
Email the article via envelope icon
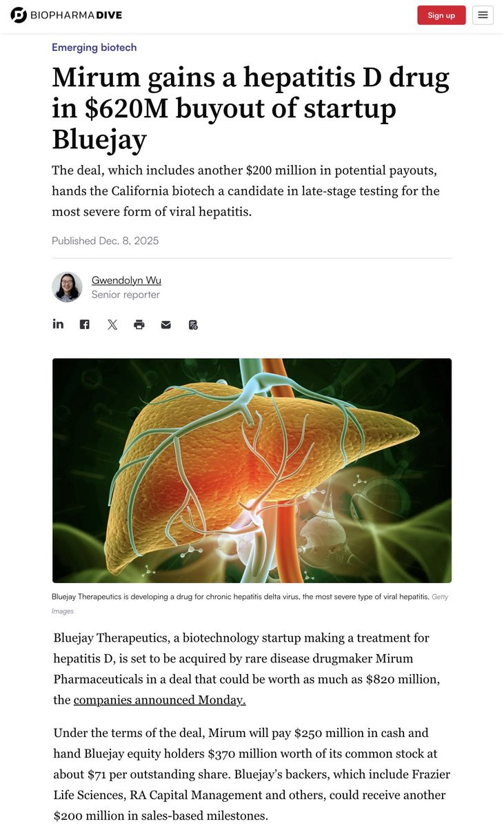[x=166, y=324]
